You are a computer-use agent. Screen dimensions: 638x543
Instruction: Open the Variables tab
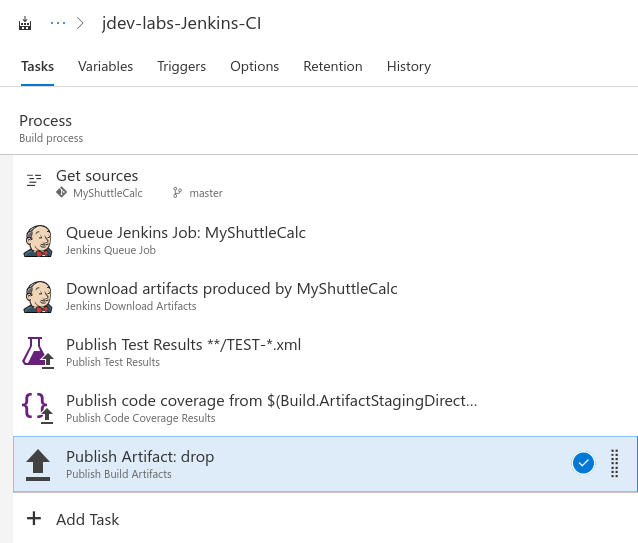[x=105, y=66]
